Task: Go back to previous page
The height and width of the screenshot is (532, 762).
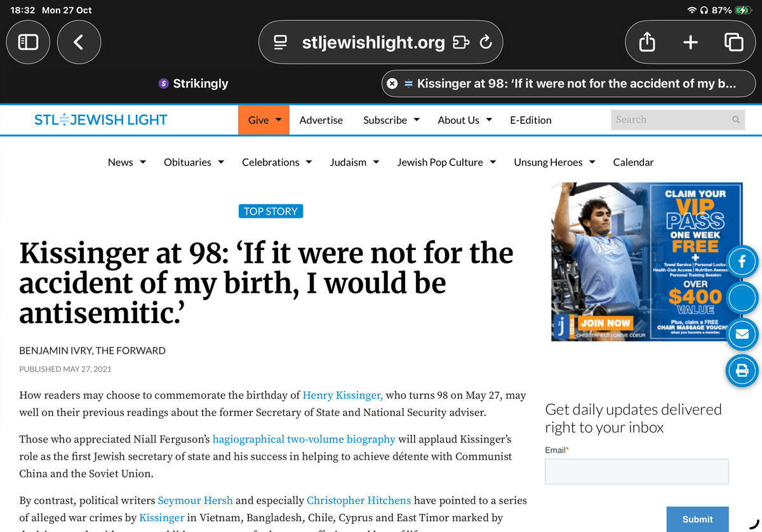Action: 79,43
